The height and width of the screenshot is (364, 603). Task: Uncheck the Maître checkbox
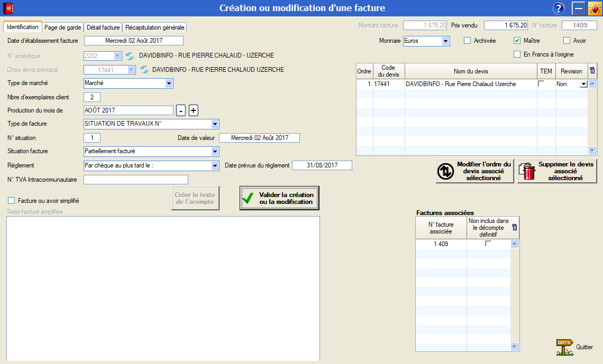(517, 41)
